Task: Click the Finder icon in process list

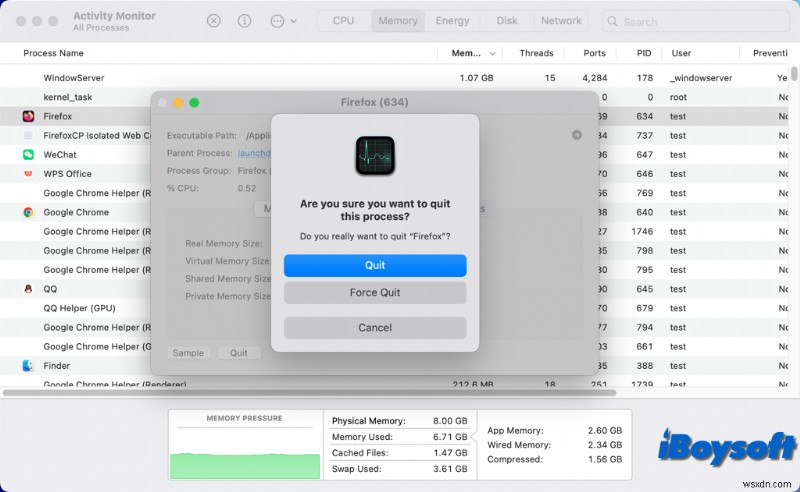Action: tap(29, 365)
